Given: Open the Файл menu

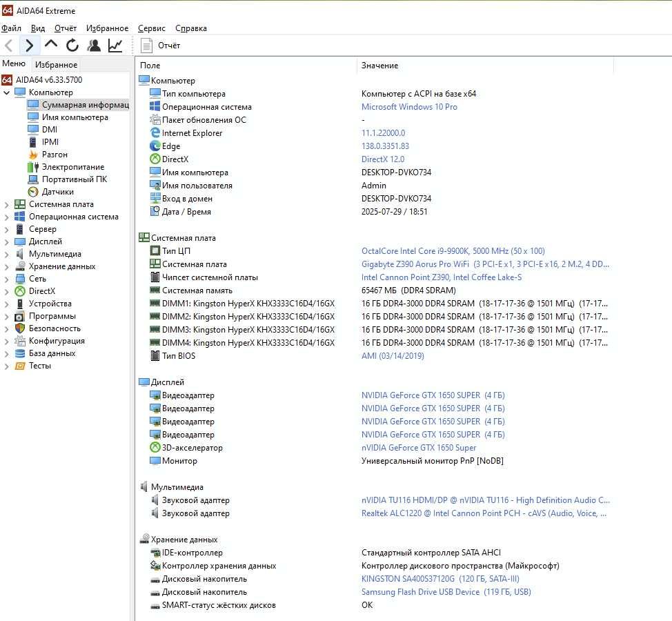Looking at the screenshot, I should pos(11,28).
